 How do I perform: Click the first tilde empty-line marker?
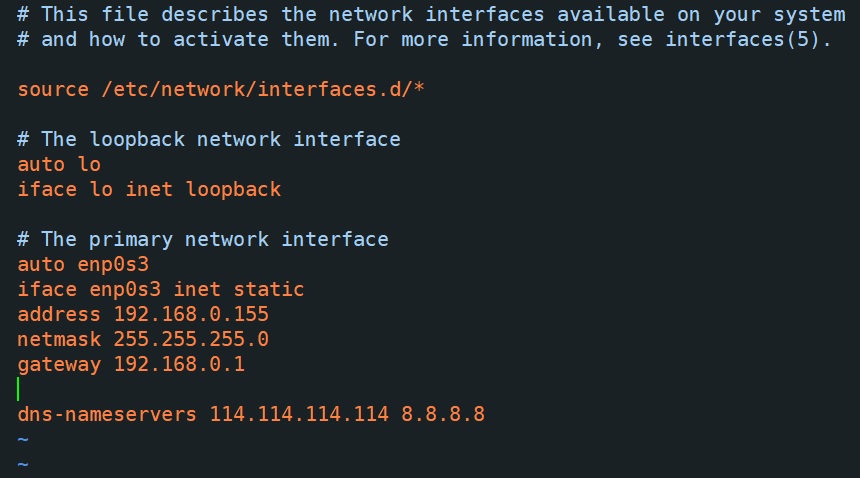tap(23, 439)
